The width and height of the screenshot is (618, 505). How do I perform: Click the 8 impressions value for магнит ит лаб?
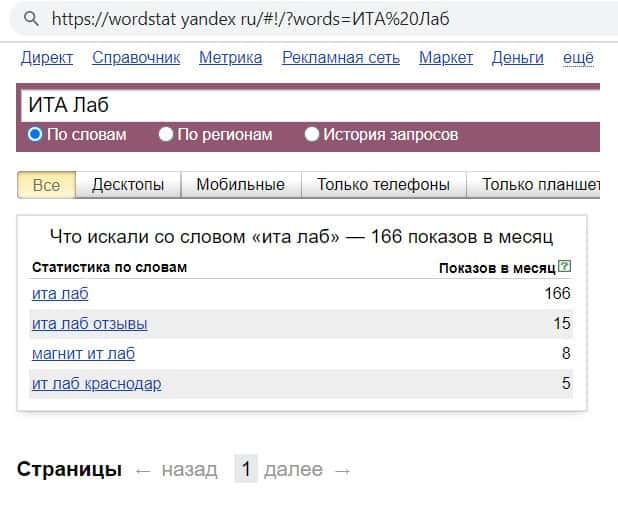point(566,353)
